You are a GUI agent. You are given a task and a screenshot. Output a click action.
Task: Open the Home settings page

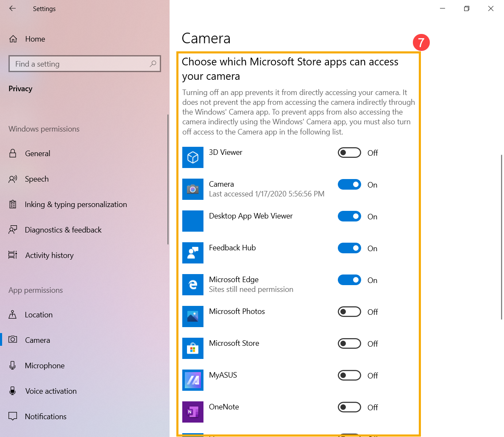84,39
